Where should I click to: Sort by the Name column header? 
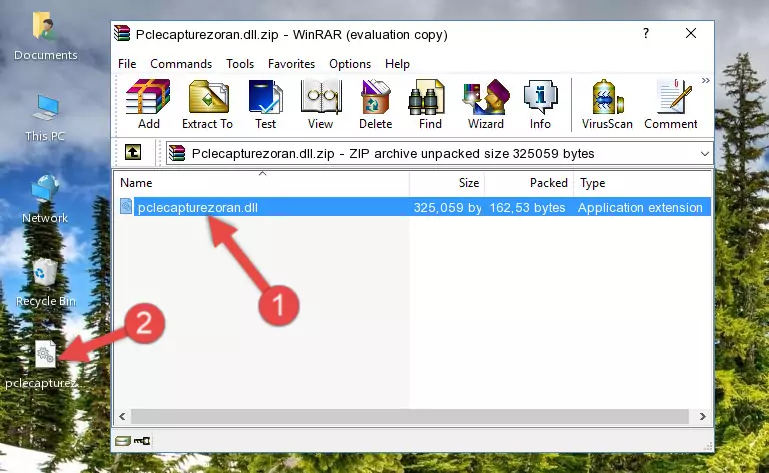tap(262, 183)
